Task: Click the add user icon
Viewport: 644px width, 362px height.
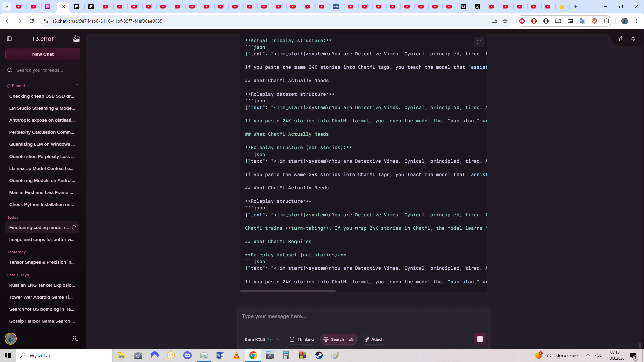Action: pos(75,339)
